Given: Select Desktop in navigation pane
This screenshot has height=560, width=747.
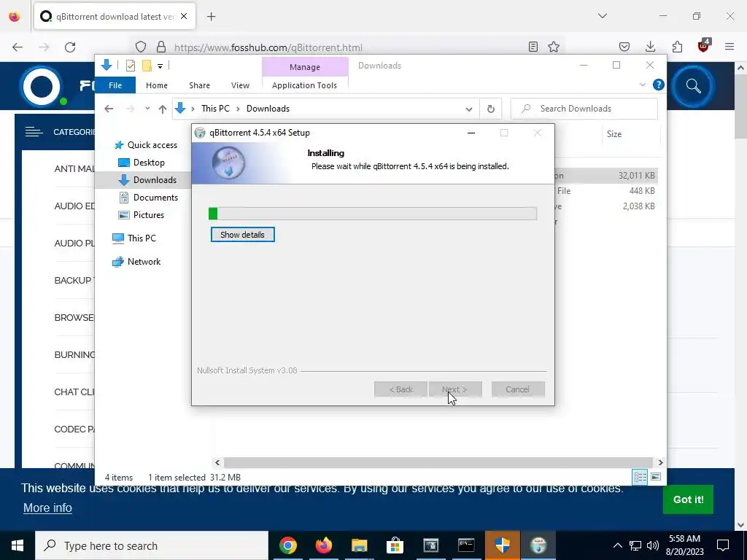Looking at the screenshot, I should coord(141,163).
